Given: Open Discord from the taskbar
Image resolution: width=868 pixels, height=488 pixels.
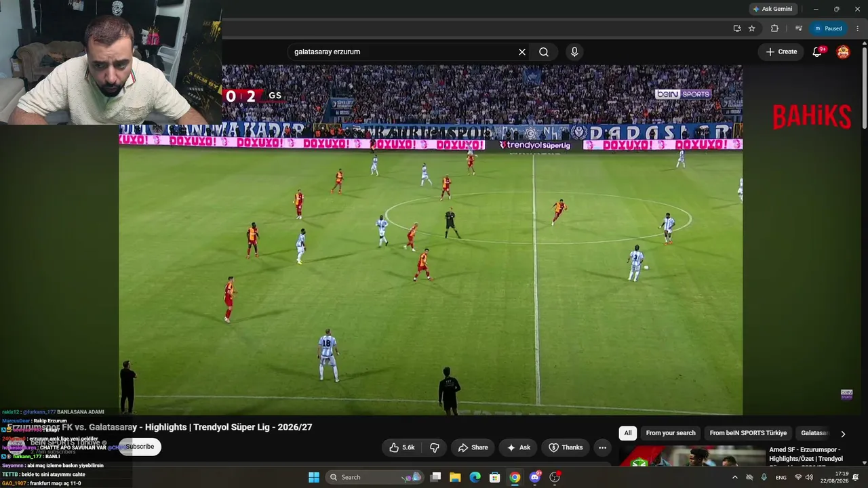Looking at the screenshot, I should [x=535, y=477].
